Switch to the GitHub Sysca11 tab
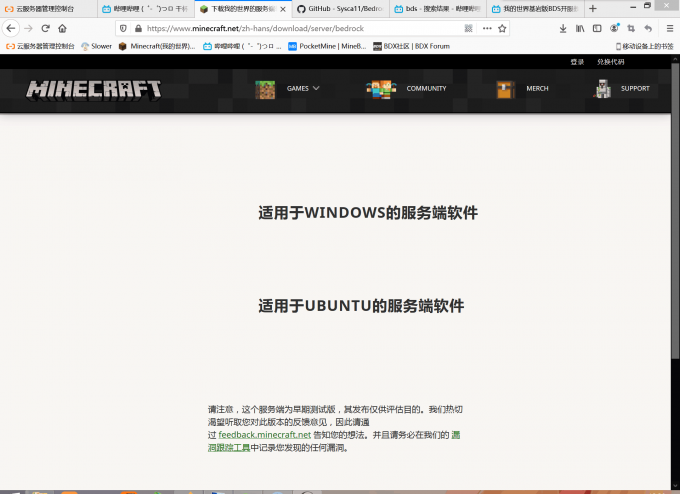Viewport: 680px width, 494px height. (x=341, y=9)
